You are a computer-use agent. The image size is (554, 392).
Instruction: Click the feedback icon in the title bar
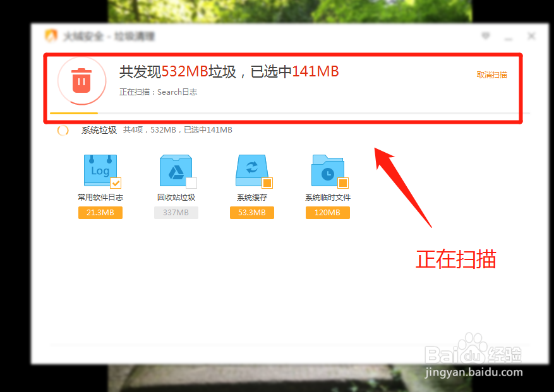click(486, 36)
